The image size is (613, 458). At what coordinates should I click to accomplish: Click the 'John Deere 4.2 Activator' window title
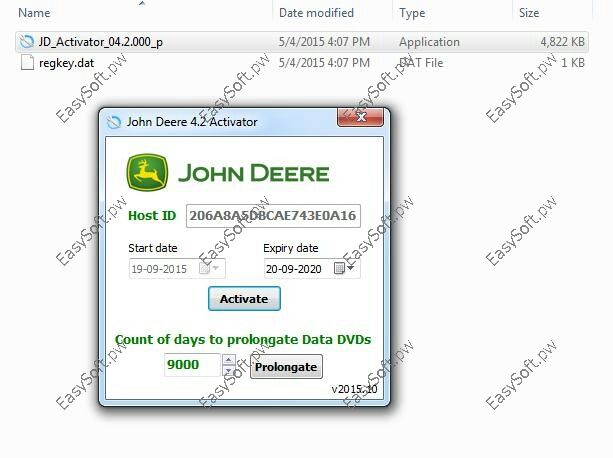click(x=192, y=122)
